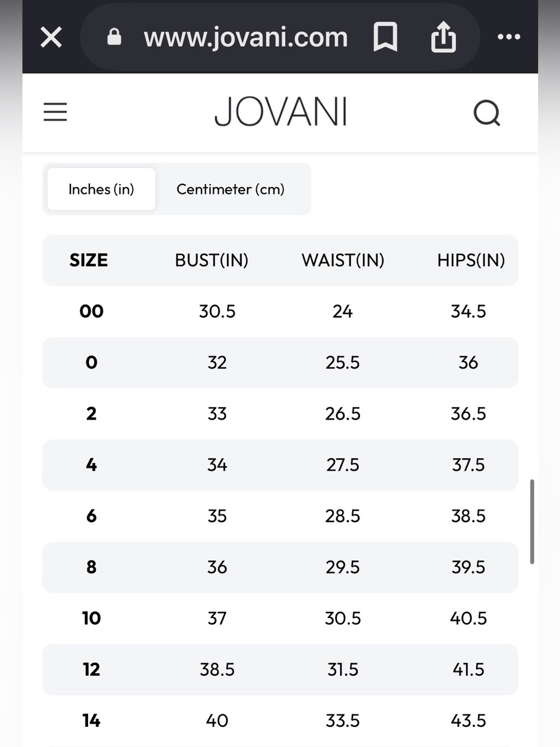The height and width of the screenshot is (747, 560).
Task: Switch to Centimeter (cm) units
Action: 230,189
